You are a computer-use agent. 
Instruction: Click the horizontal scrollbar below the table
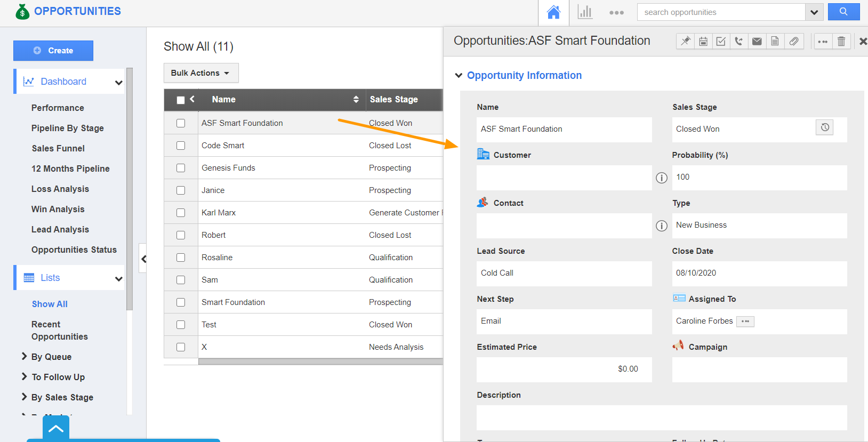[x=320, y=361]
